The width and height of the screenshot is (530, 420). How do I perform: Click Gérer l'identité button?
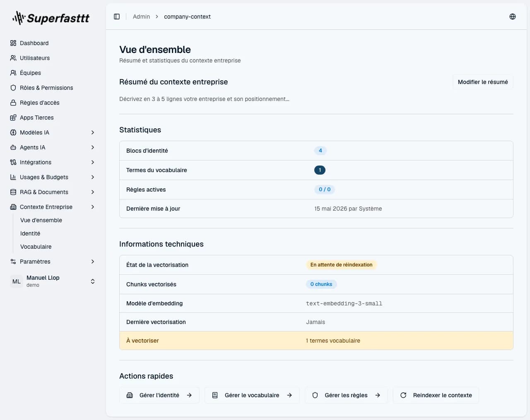click(x=159, y=395)
